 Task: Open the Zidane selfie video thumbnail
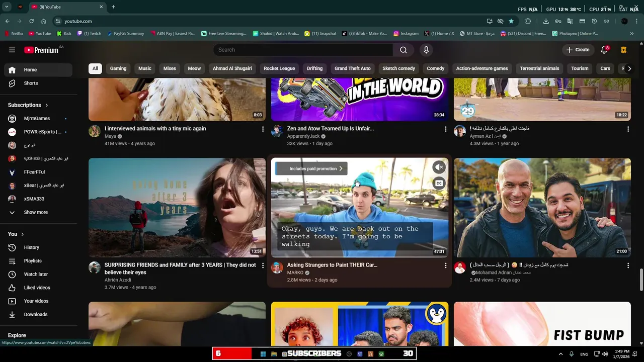pos(542,208)
